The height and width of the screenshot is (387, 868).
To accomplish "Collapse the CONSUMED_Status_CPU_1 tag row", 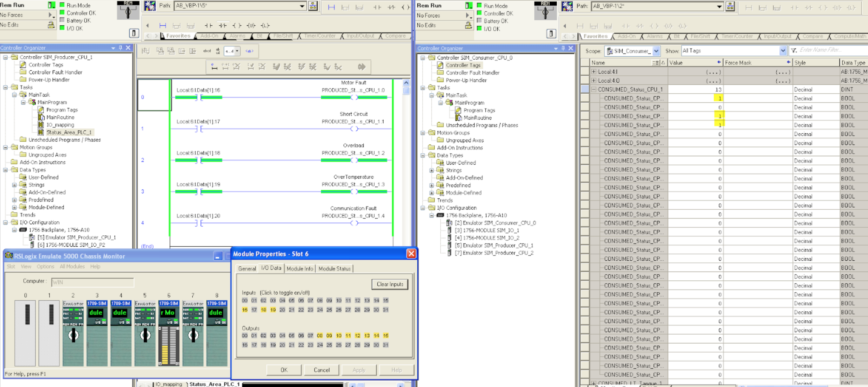I will tap(594, 89).
